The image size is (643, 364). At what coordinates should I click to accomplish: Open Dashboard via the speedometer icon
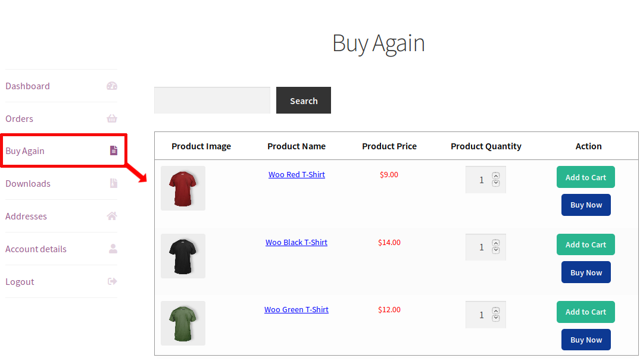(x=112, y=86)
